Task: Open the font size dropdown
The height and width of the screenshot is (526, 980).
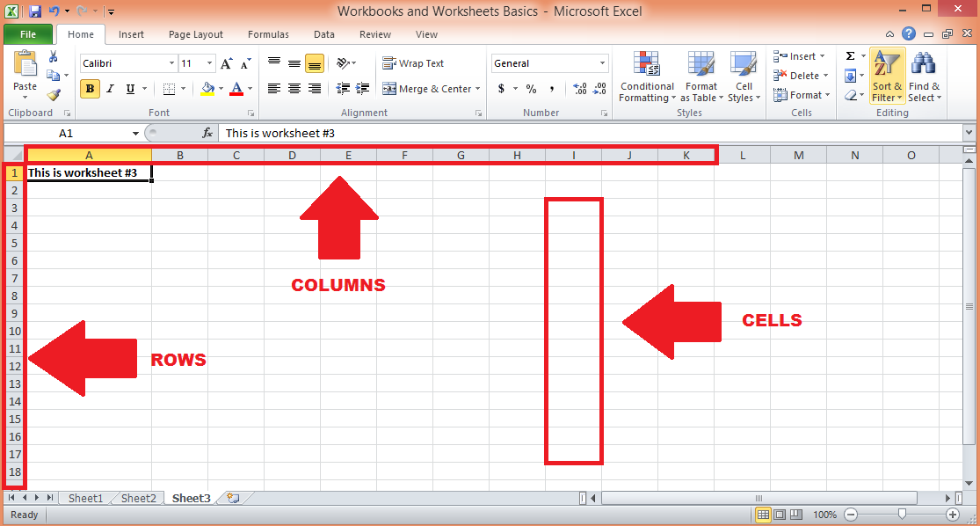Action: (210, 63)
